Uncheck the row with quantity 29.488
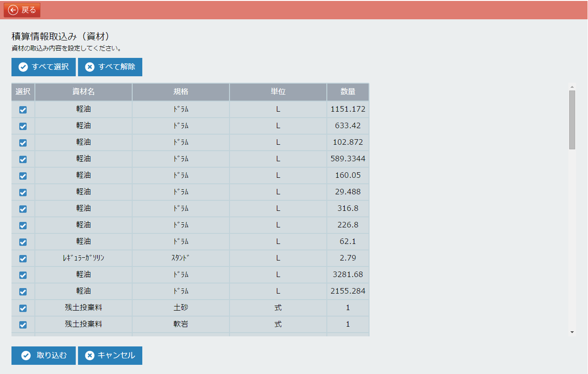Viewport: 588px width, 374px height. tap(23, 193)
